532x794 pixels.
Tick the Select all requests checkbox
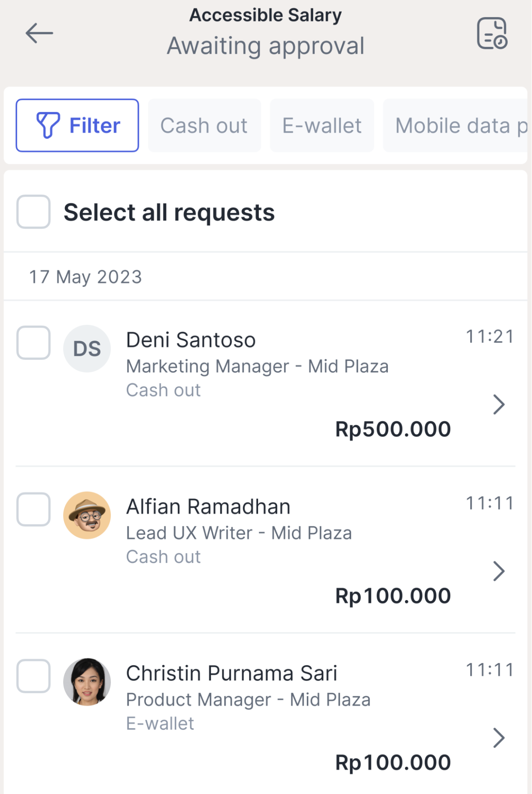click(33, 212)
